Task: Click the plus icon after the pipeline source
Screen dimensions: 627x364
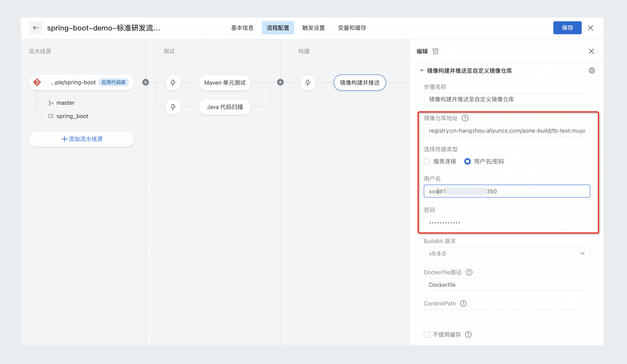Action: [145, 82]
